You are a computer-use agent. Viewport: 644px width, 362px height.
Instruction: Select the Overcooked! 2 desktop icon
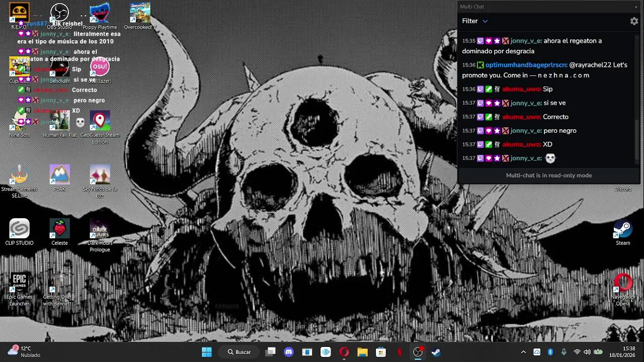140,16
